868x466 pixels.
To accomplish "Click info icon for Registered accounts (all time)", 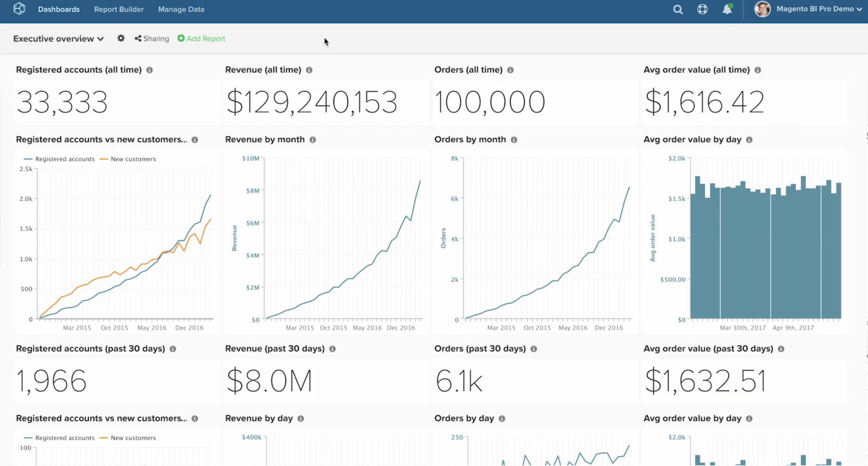I will [x=150, y=70].
